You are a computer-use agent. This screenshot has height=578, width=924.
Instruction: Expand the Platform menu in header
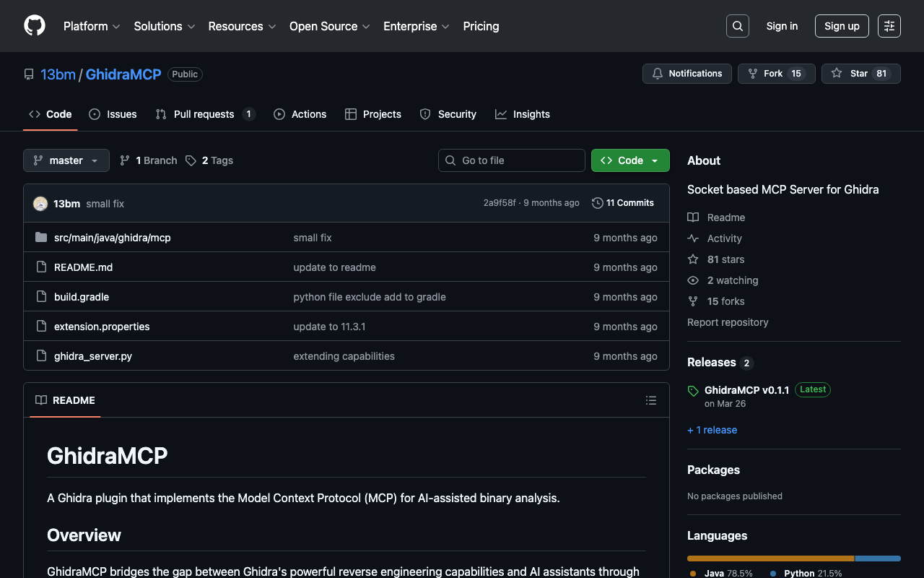point(92,26)
